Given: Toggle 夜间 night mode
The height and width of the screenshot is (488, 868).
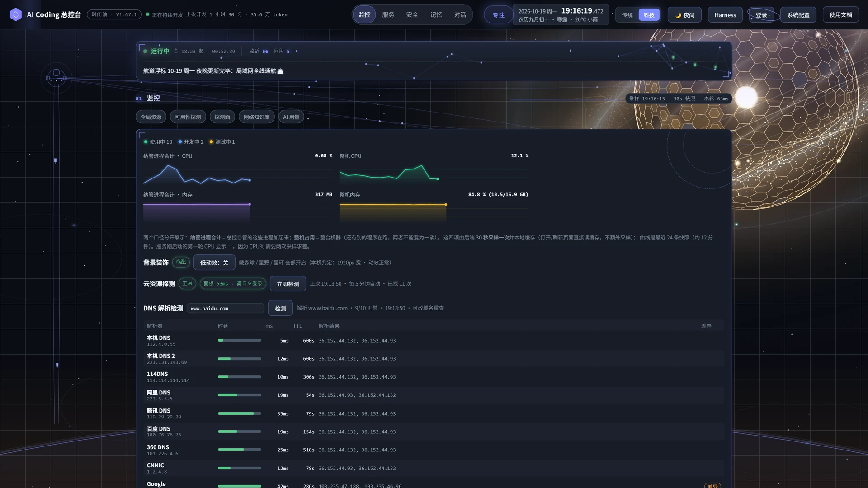Looking at the screenshot, I should pos(684,15).
